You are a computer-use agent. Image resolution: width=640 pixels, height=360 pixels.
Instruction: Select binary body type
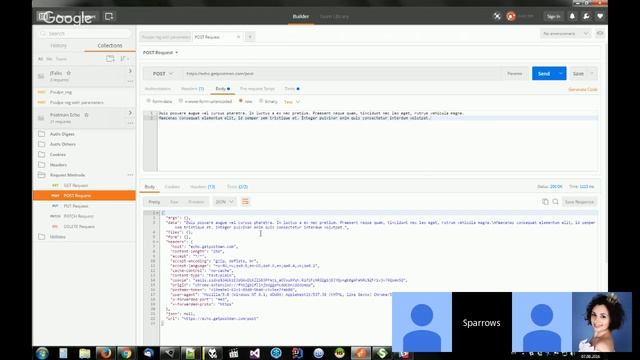[x=268, y=101]
